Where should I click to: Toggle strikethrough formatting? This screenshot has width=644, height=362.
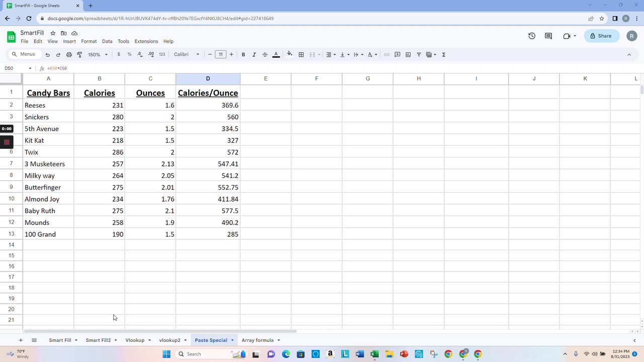[x=265, y=54]
